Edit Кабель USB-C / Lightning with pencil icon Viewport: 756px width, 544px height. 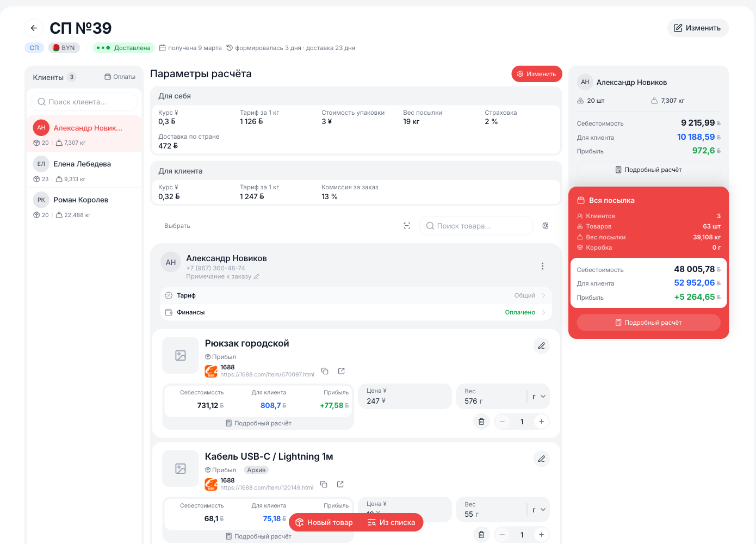[541, 459]
